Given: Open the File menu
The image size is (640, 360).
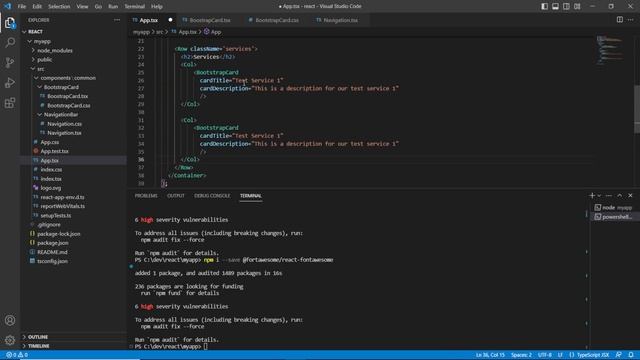Looking at the screenshot, I should tap(22, 7).
